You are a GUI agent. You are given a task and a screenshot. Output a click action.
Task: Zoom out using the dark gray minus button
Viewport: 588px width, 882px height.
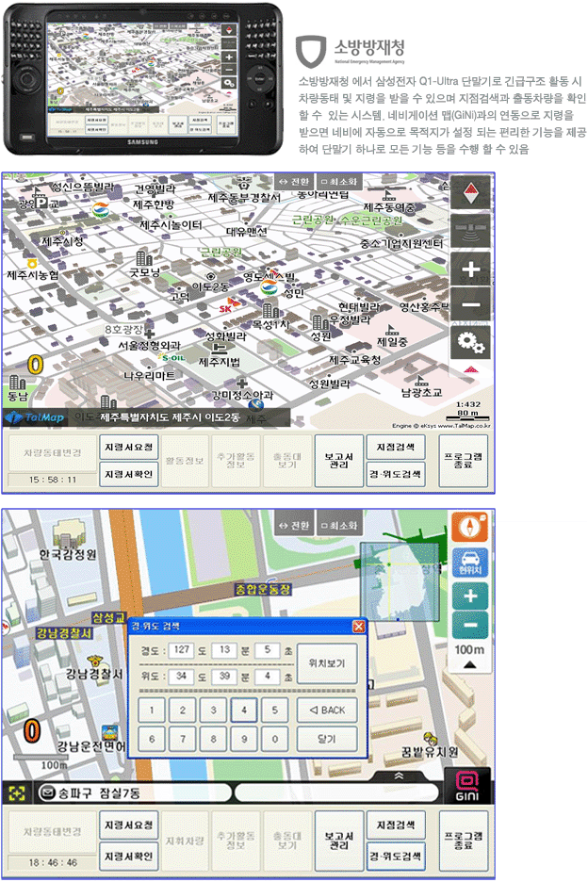coord(470,305)
